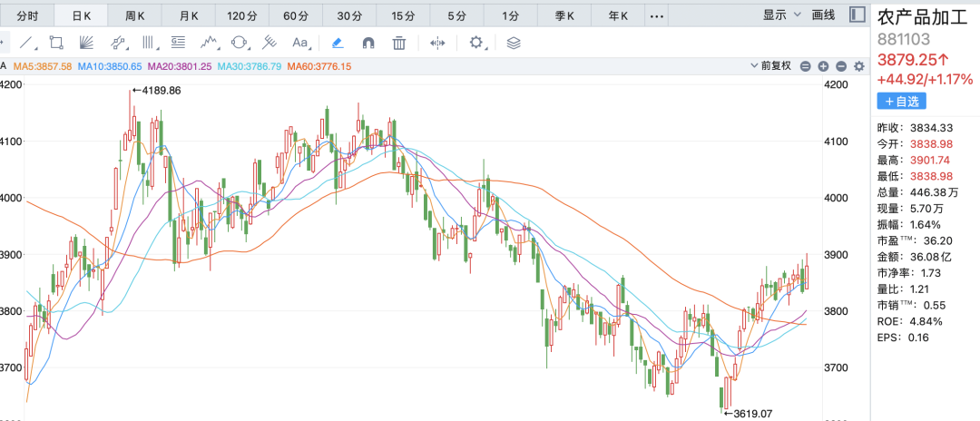
Task: Switch to the 60分 tab
Action: [296, 15]
